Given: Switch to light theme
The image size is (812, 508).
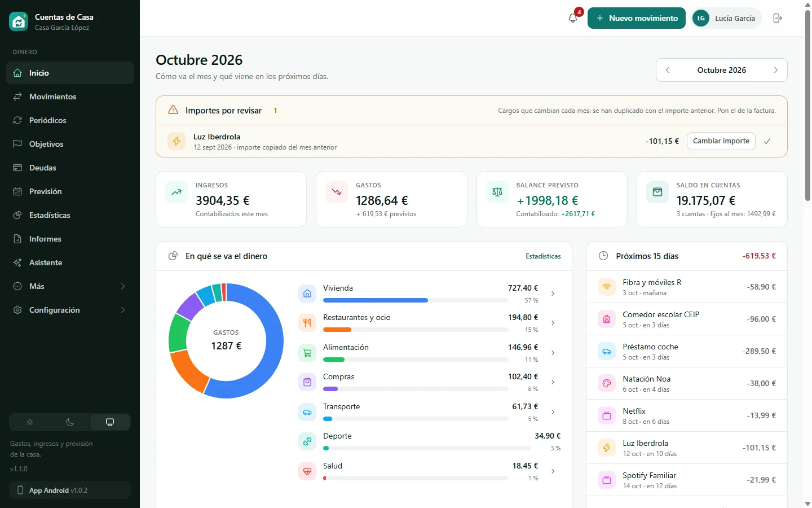Looking at the screenshot, I should (30, 422).
